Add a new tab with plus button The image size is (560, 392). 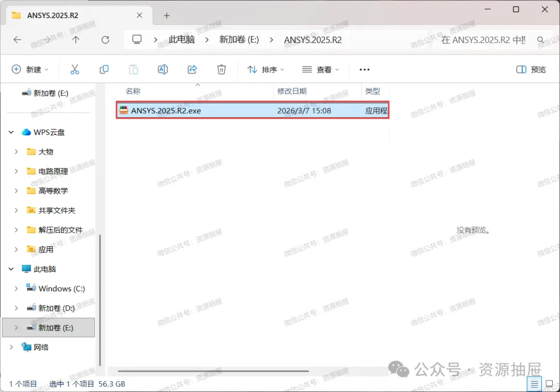click(x=166, y=16)
